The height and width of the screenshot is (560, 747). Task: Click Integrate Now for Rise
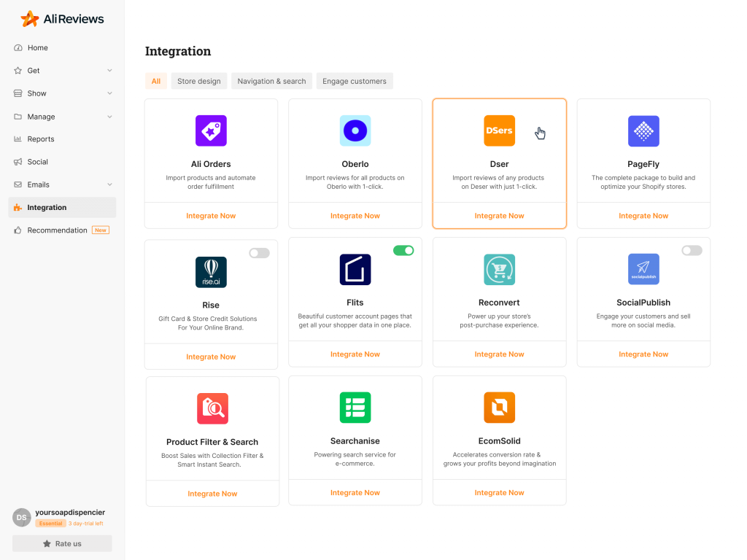tap(211, 357)
